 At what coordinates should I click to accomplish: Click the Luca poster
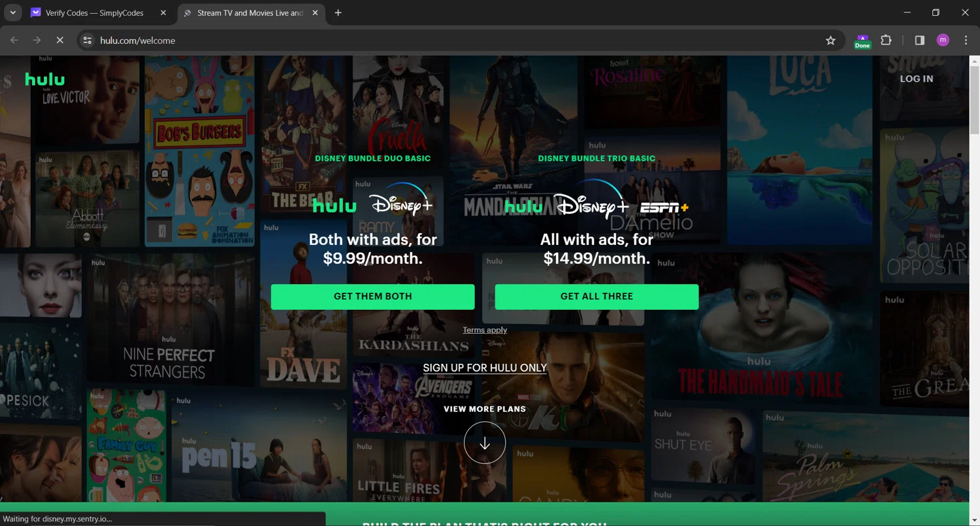(798, 152)
